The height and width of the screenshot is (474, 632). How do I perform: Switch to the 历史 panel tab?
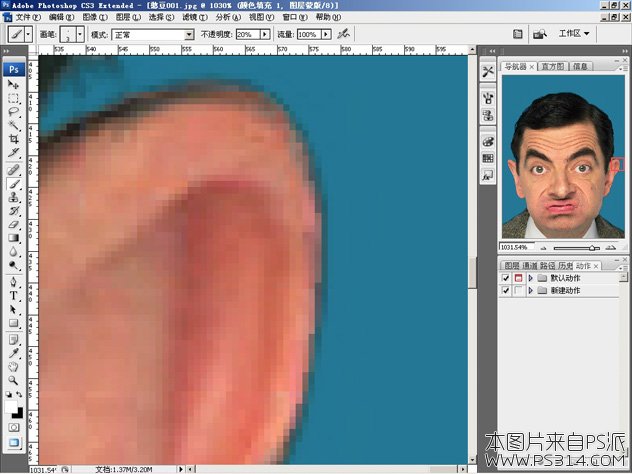pos(566,265)
